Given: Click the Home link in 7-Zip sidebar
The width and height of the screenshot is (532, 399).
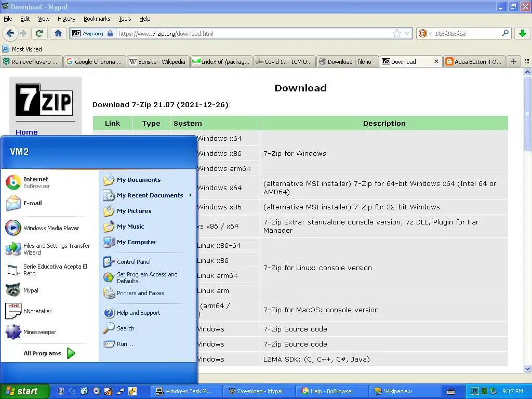Looking at the screenshot, I should click(26, 132).
